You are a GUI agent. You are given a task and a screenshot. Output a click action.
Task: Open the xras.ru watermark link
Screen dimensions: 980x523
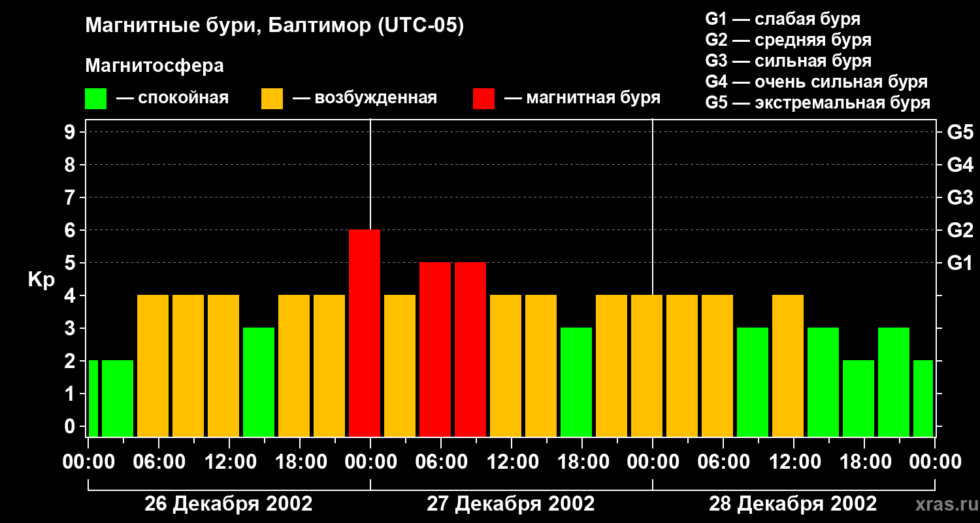pyautogui.click(x=943, y=504)
